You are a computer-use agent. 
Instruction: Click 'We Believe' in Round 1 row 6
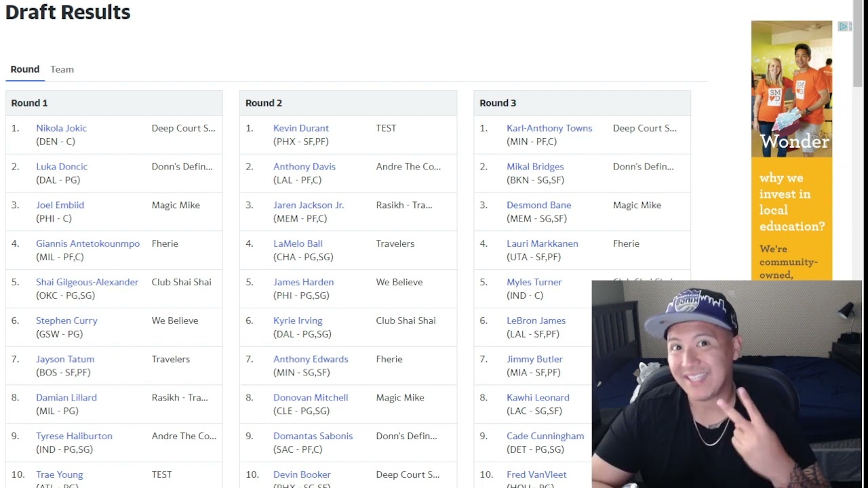(175, 321)
